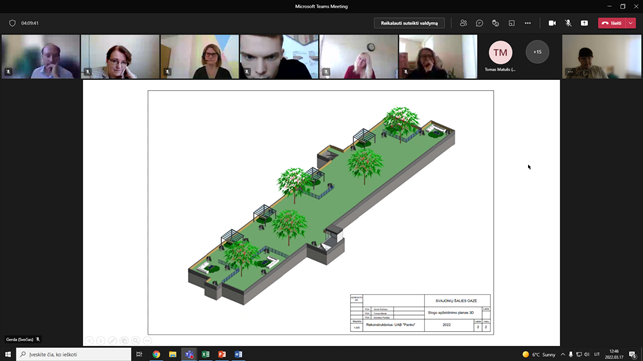Click Reikalauti suteikti valdymą button

coord(409,23)
